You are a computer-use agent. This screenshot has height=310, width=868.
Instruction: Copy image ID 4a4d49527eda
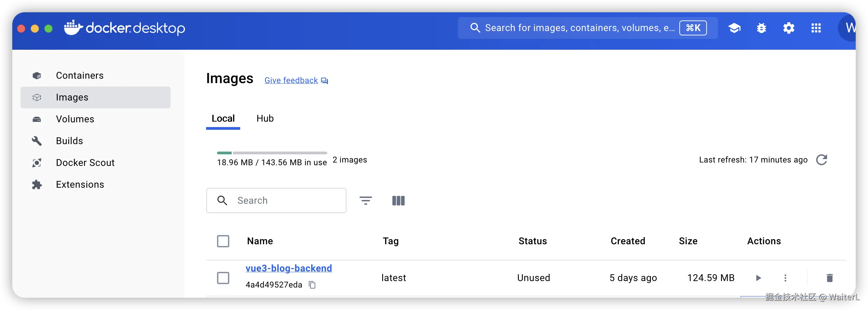click(312, 285)
